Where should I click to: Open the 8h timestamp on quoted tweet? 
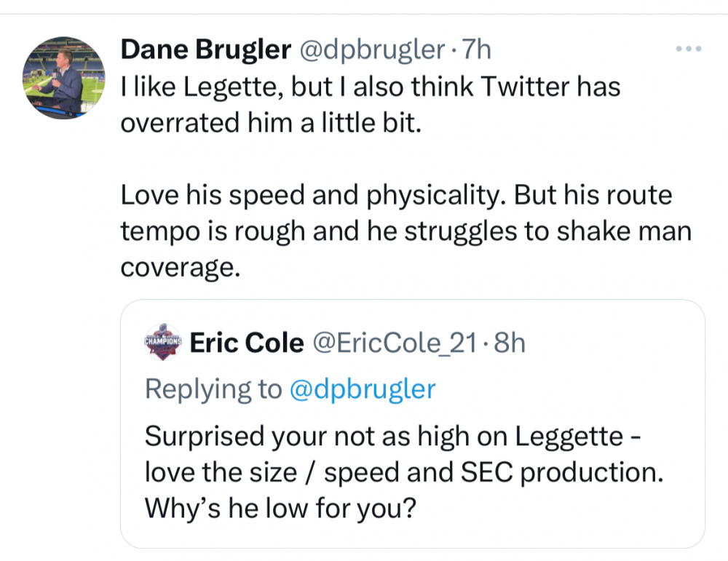(x=510, y=343)
